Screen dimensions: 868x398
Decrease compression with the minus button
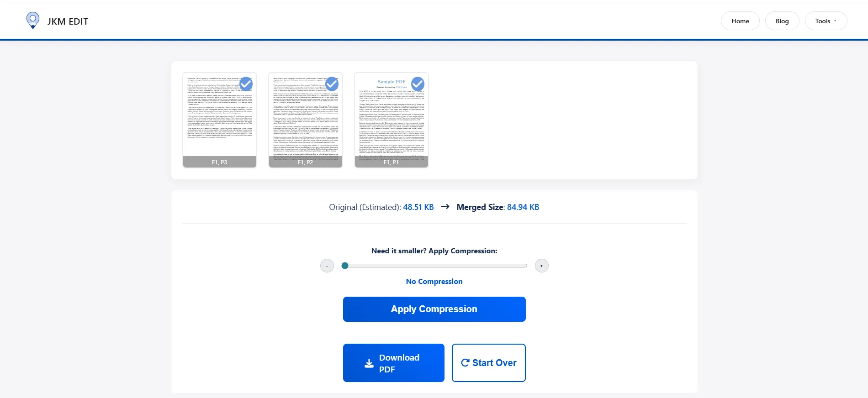pos(327,266)
